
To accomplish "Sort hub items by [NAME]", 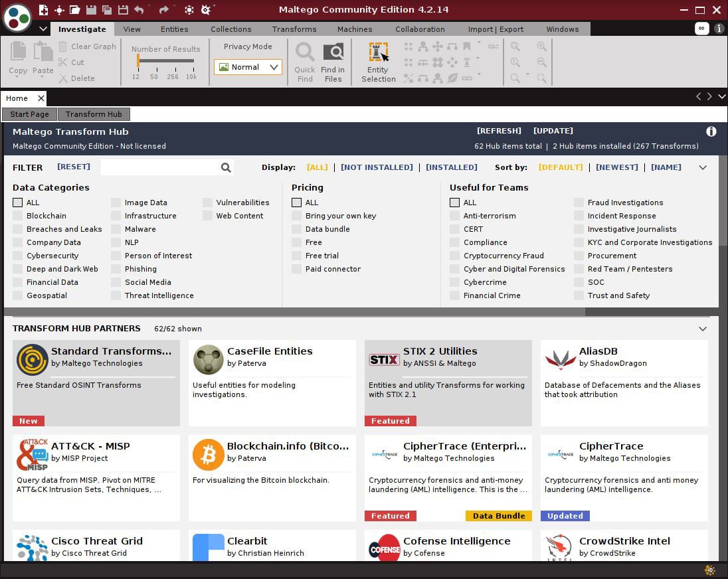I will 666,167.
